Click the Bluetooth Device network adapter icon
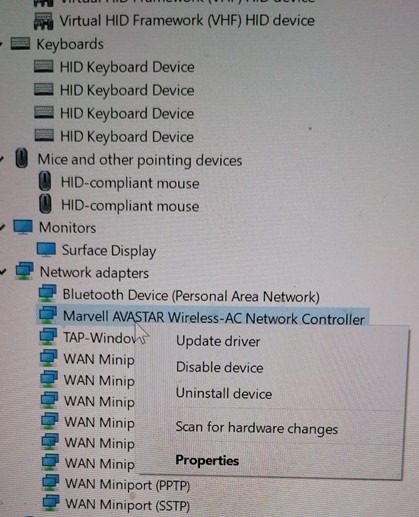Viewport: 419px width, 517px height. point(47,294)
